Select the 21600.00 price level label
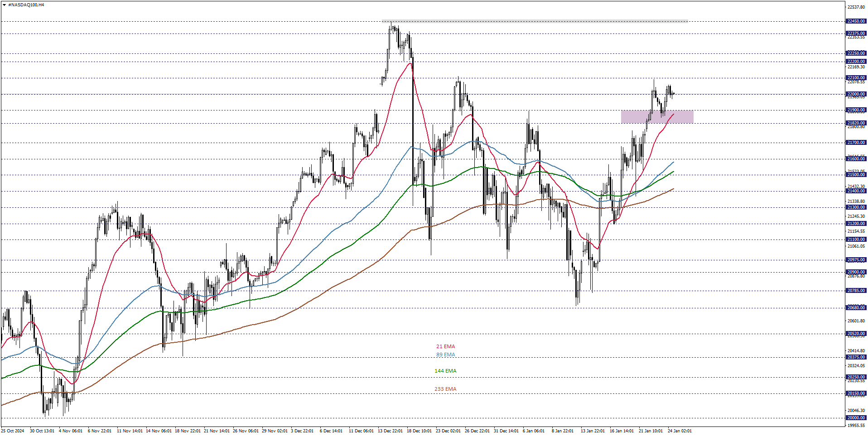 [856, 159]
